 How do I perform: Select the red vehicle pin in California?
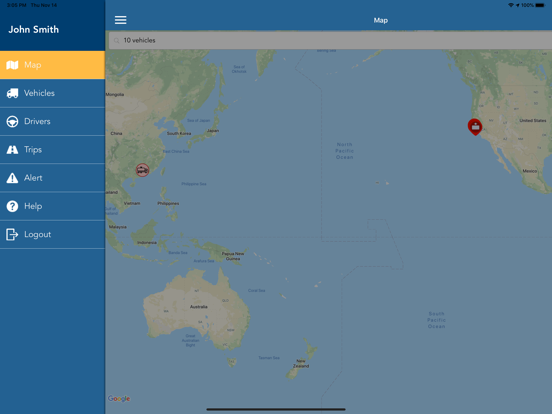475,126
